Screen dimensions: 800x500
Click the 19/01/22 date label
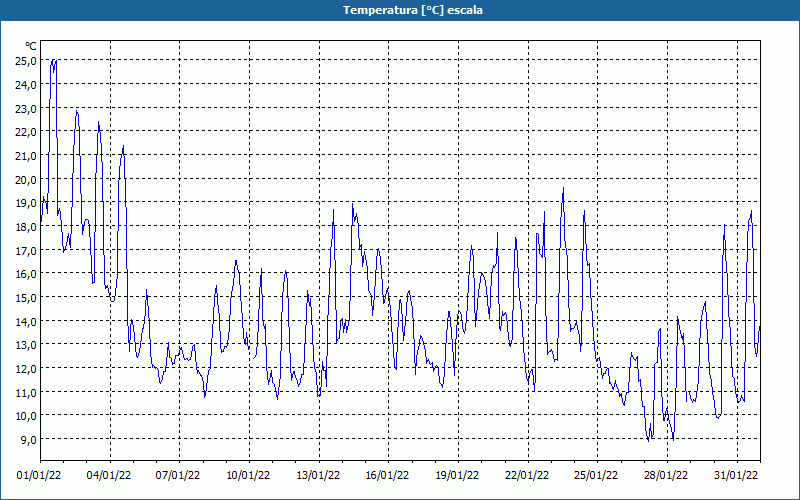[457, 476]
